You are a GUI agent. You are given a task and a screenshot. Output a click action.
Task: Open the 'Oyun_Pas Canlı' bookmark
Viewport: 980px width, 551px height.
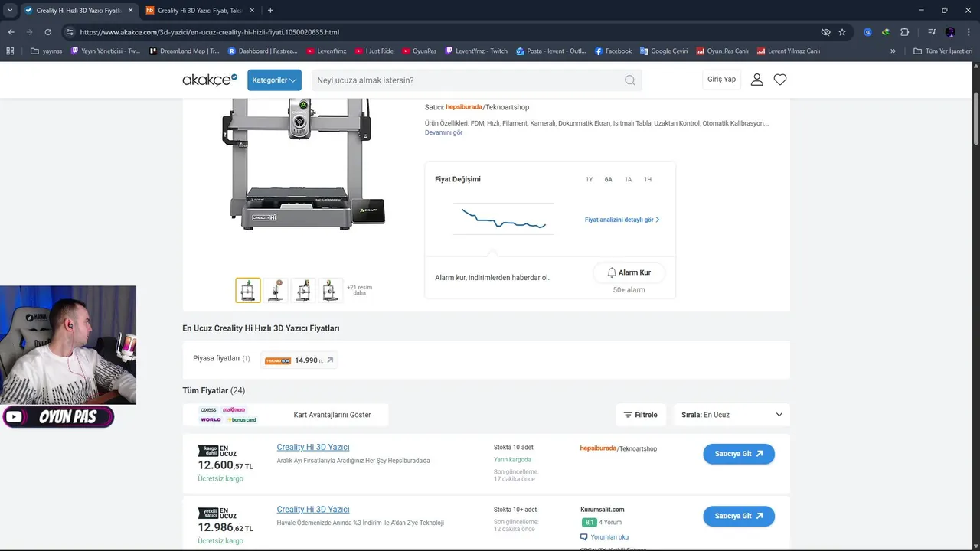723,51
